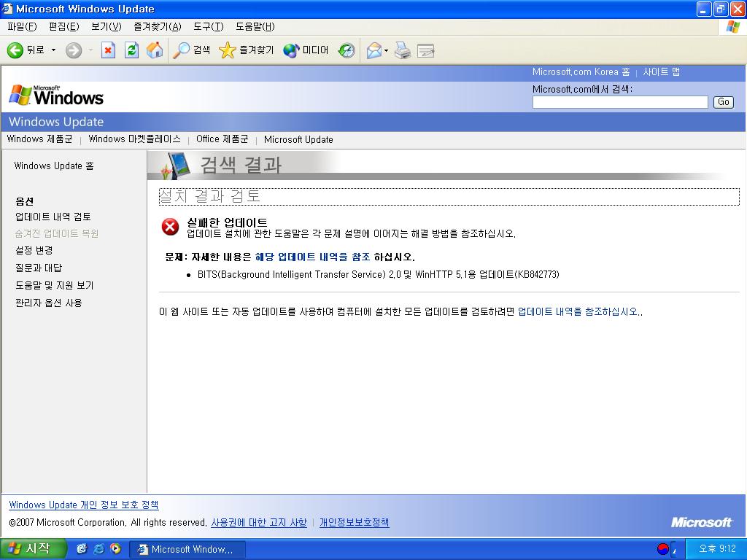This screenshot has height=560, width=747.
Task: Click the 실패한 업데이트 heading text
Action: pyautogui.click(x=227, y=222)
